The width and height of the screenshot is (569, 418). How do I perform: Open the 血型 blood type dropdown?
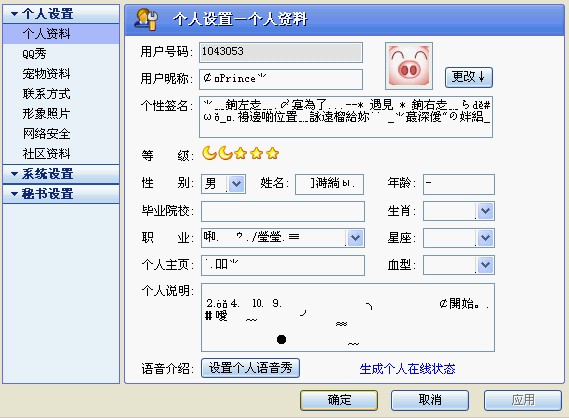click(486, 265)
